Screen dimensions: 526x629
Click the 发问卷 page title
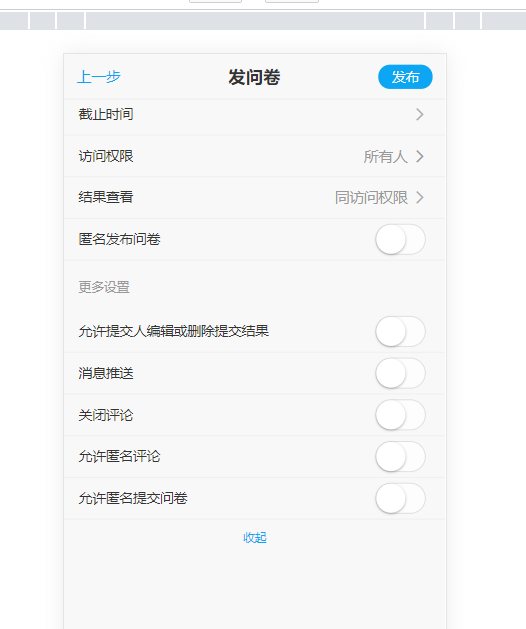pos(254,77)
